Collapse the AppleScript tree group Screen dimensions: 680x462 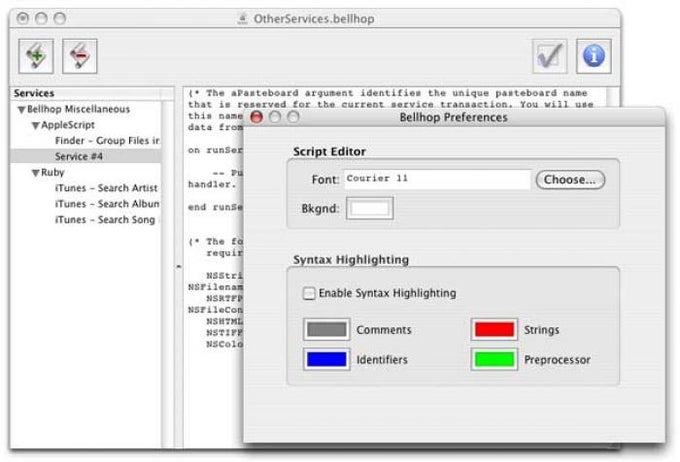(x=36, y=126)
